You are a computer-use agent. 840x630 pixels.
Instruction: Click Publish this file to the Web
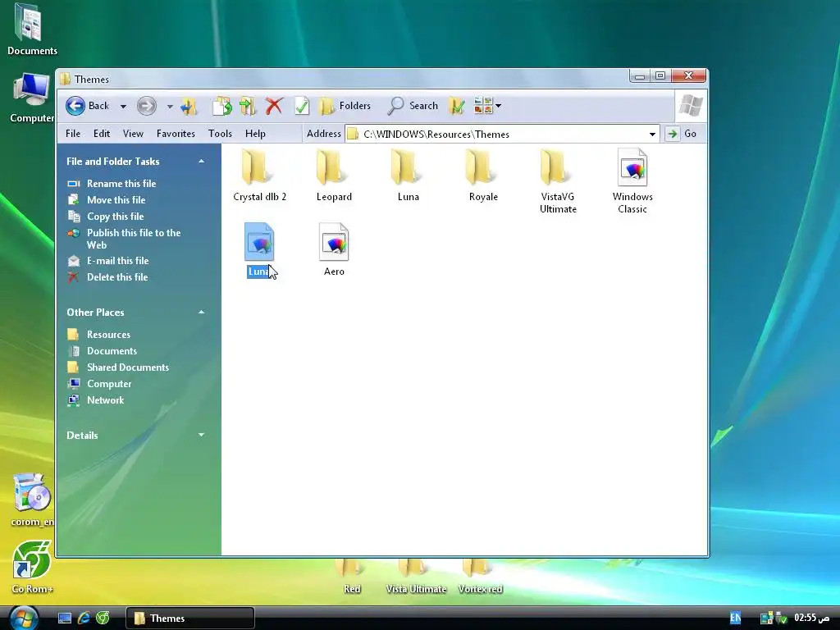click(134, 239)
